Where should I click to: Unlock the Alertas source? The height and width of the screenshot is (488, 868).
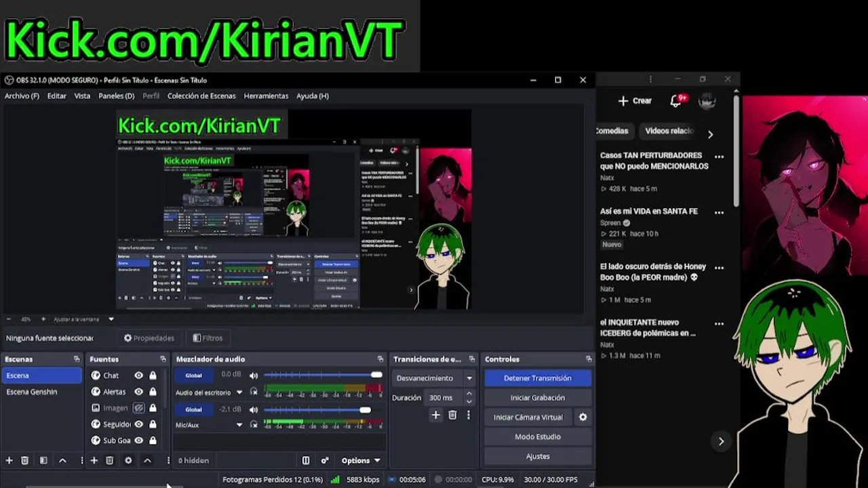click(153, 392)
